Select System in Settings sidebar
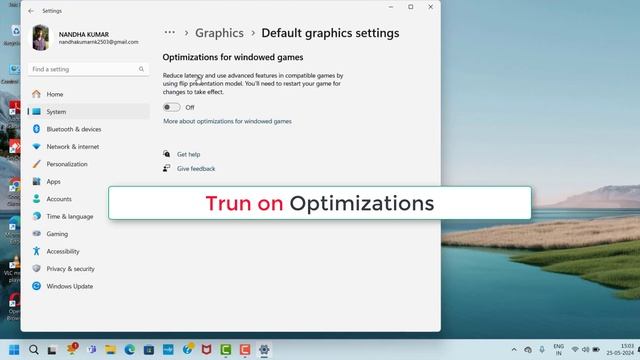Viewport: 640px width, 360px height. tap(88, 112)
